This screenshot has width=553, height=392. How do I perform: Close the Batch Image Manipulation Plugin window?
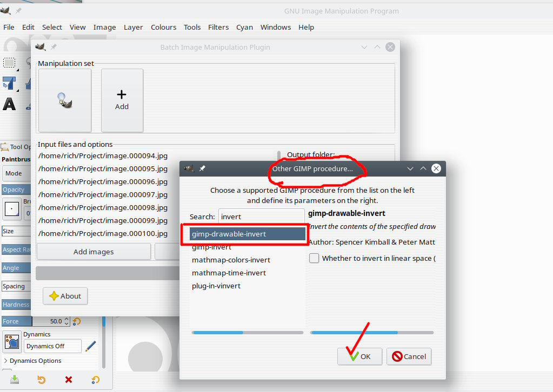(390, 47)
